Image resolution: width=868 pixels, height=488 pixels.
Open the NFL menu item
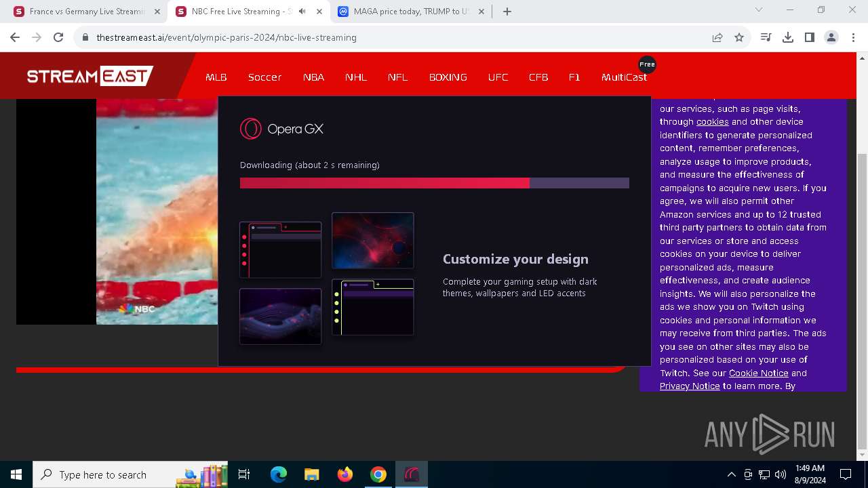(x=398, y=77)
